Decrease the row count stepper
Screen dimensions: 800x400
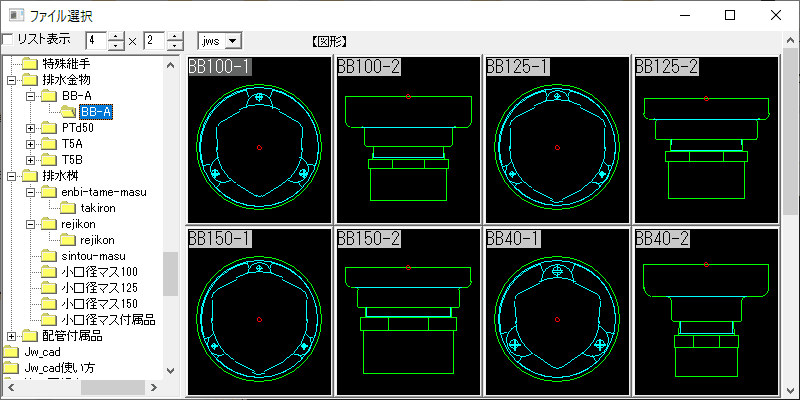(175, 46)
